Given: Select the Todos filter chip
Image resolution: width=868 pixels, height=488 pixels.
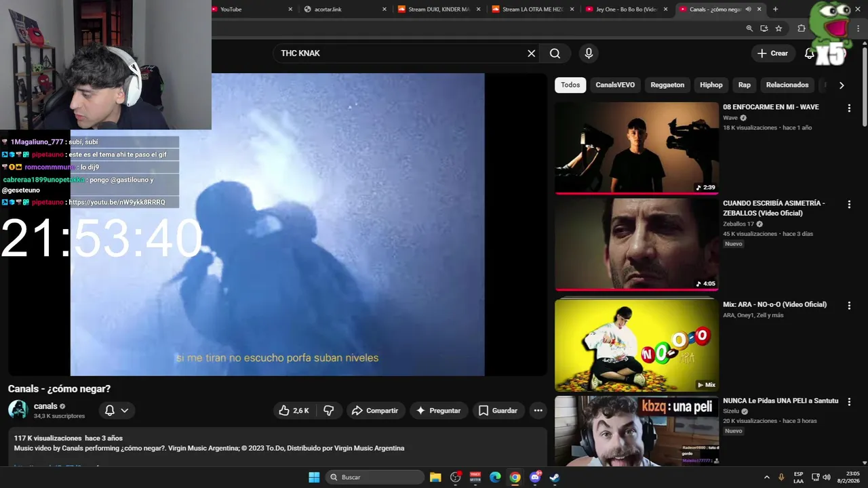Looking at the screenshot, I should point(570,85).
